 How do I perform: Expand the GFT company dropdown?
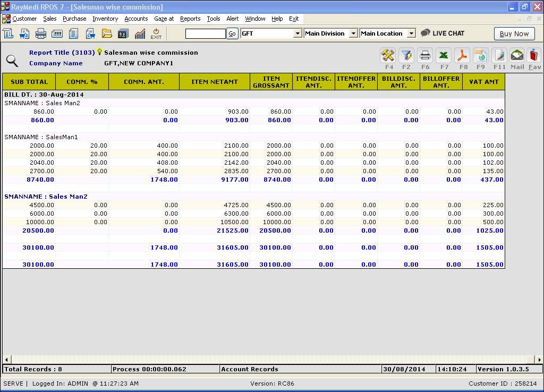[297, 33]
